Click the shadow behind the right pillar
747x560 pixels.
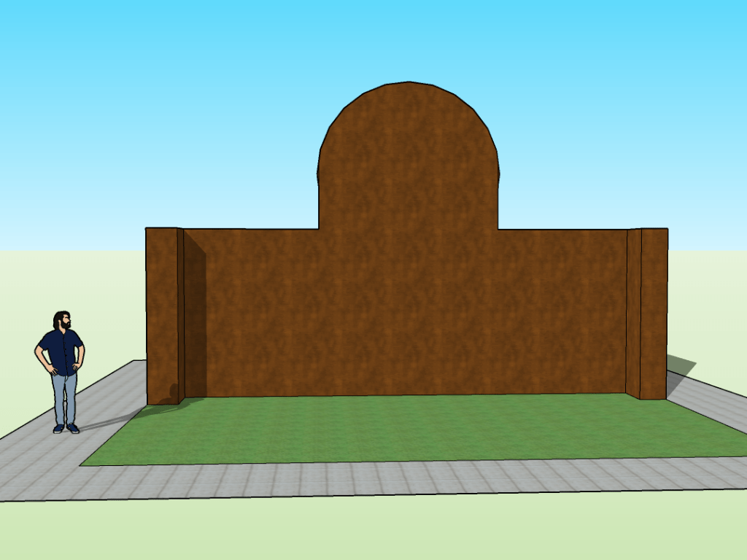[680, 365]
